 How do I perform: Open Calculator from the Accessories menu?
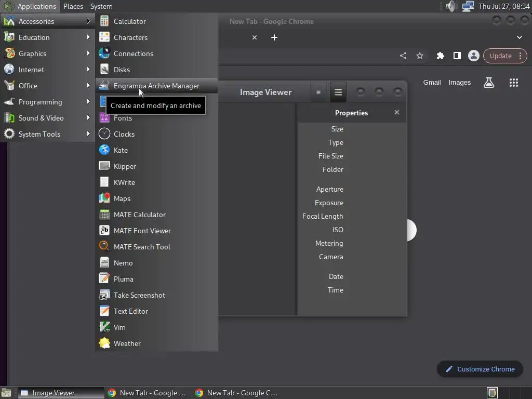156,21
